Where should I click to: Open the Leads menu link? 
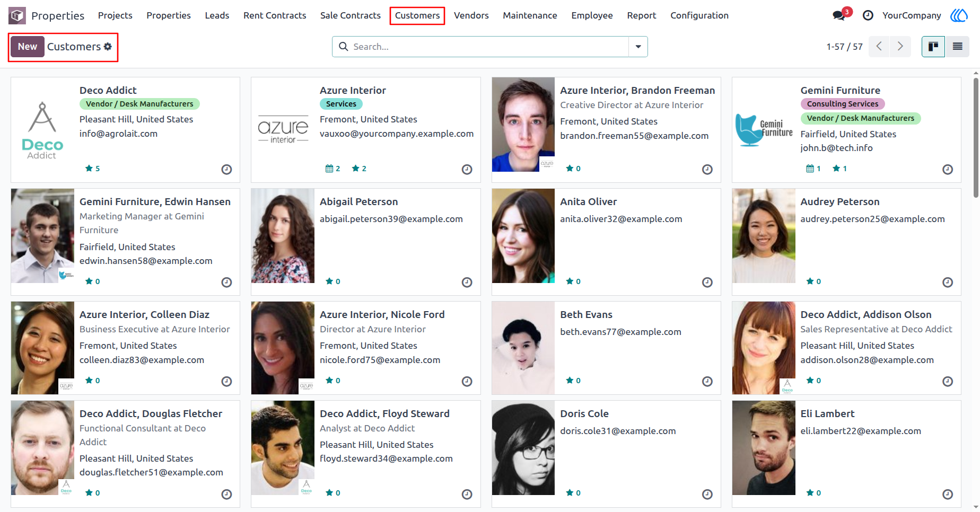217,15
